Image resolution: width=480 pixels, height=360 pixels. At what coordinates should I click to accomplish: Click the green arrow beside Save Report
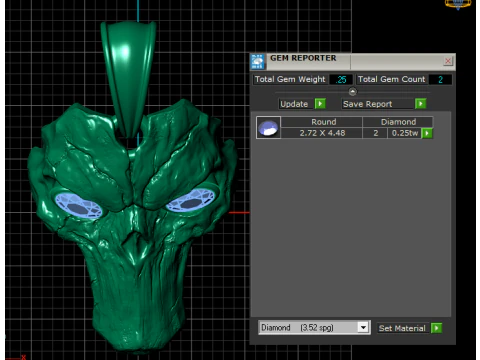point(421,104)
